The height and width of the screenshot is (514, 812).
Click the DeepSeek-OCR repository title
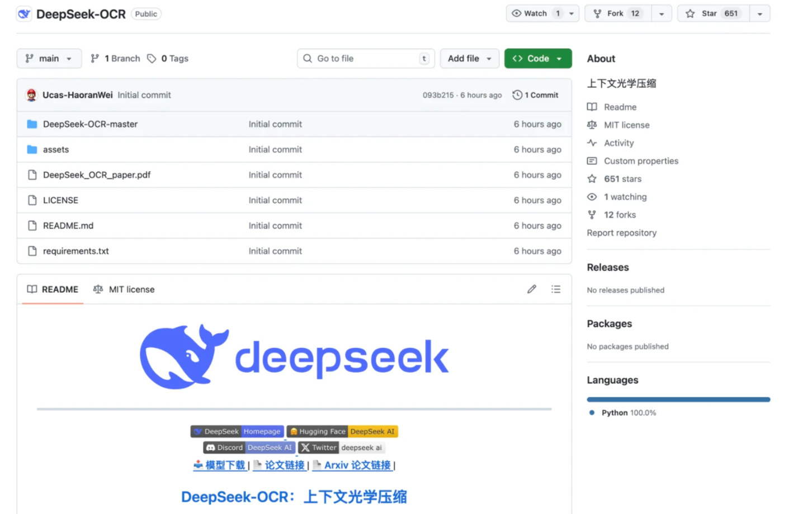point(81,14)
